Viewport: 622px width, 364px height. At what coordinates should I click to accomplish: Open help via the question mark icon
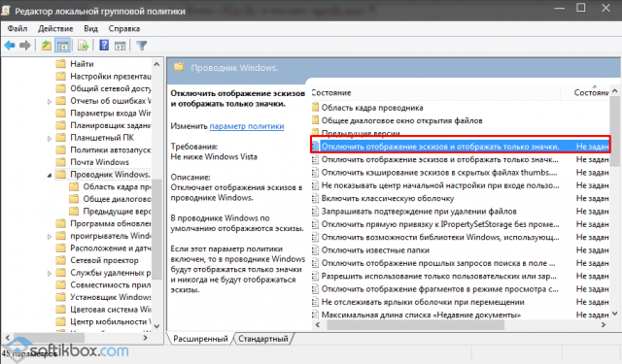click(104, 46)
